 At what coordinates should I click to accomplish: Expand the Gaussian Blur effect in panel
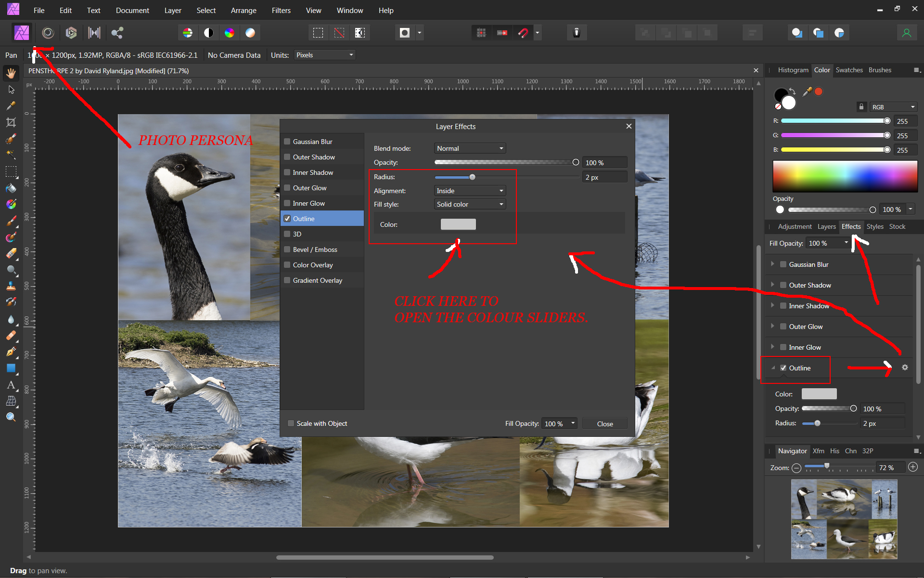[772, 264]
